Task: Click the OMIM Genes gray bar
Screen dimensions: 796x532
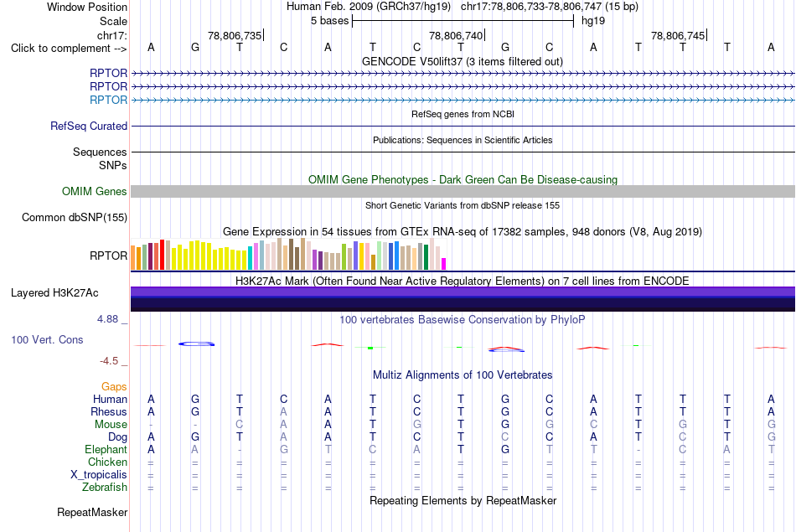Action: click(463, 191)
